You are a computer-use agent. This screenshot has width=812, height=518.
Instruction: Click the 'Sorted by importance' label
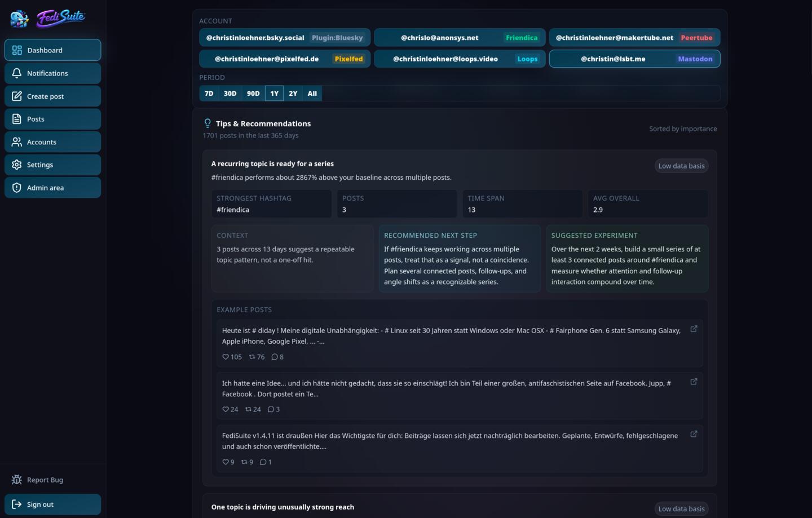click(x=683, y=129)
